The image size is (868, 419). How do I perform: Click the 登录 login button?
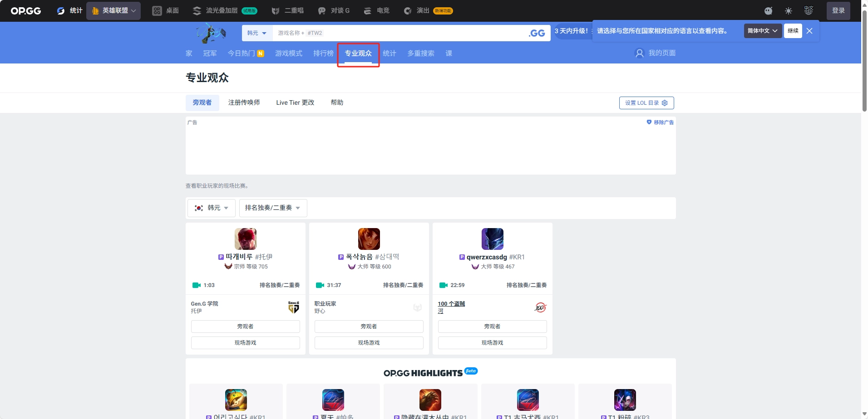[x=838, y=11]
